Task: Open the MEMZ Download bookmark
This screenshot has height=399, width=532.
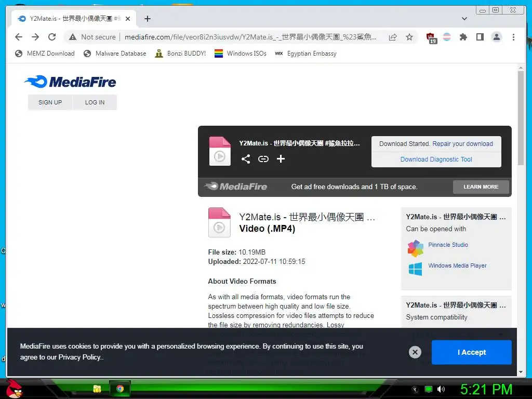Action: click(45, 54)
